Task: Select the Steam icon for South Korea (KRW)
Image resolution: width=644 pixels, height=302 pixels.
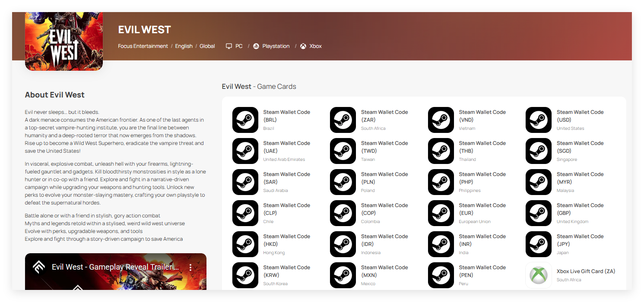Action: point(245,275)
